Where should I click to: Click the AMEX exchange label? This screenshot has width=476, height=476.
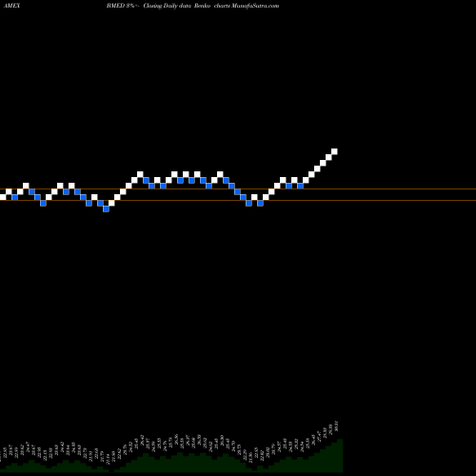[12, 6]
